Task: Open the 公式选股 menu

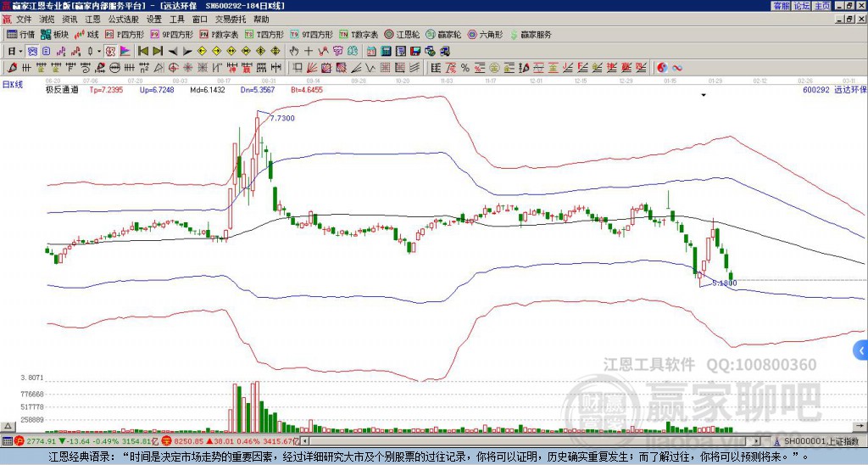Action: click(x=124, y=20)
